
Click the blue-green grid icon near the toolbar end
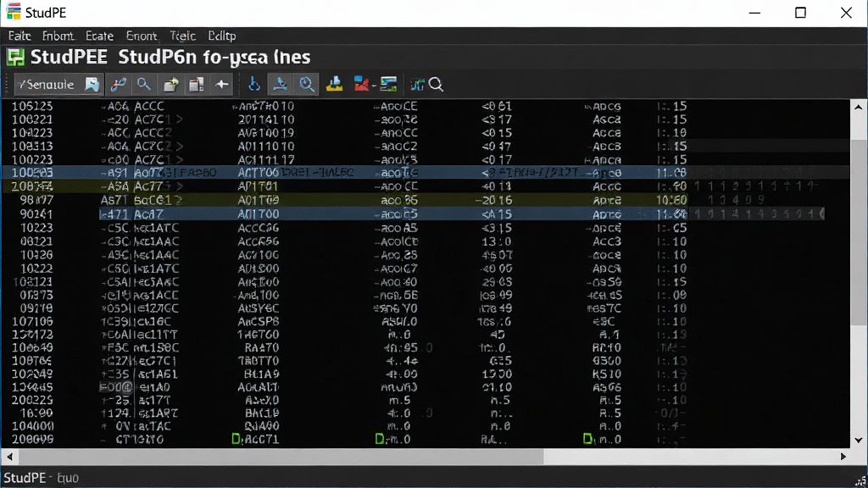tap(417, 84)
